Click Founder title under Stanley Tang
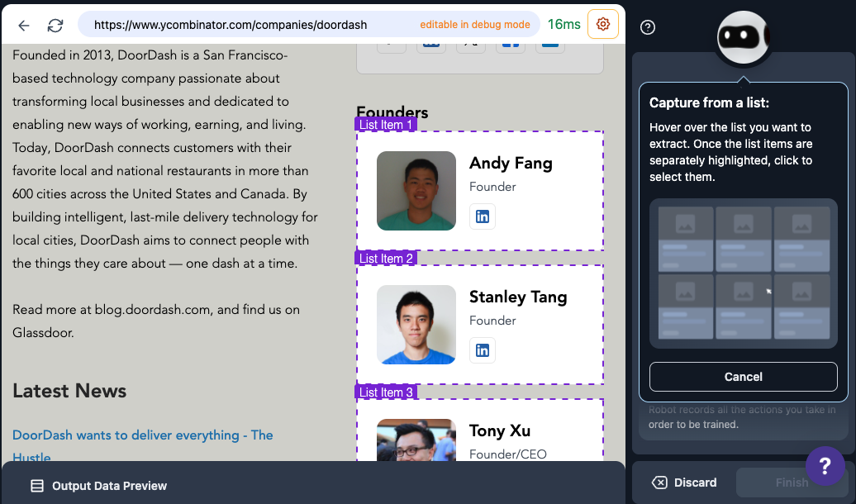Screen dimensions: 856x504 click(492, 321)
